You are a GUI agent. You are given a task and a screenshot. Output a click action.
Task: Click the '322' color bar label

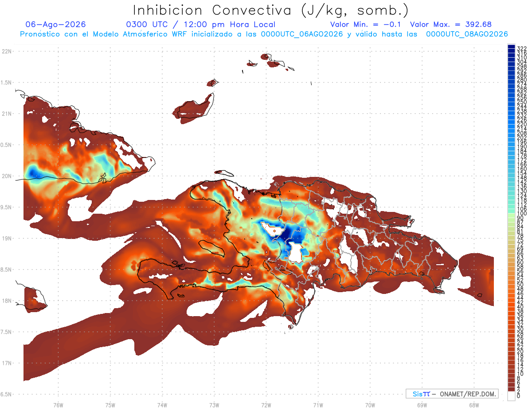pyautogui.click(x=522, y=49)
